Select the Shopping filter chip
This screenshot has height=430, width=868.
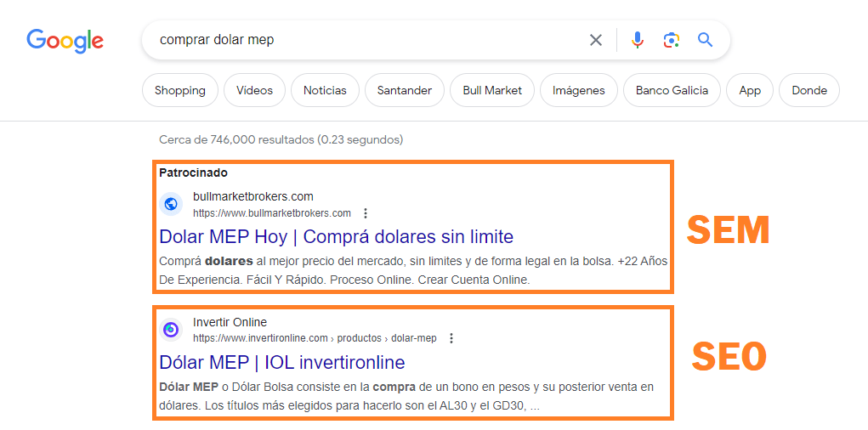click(180, 90)
